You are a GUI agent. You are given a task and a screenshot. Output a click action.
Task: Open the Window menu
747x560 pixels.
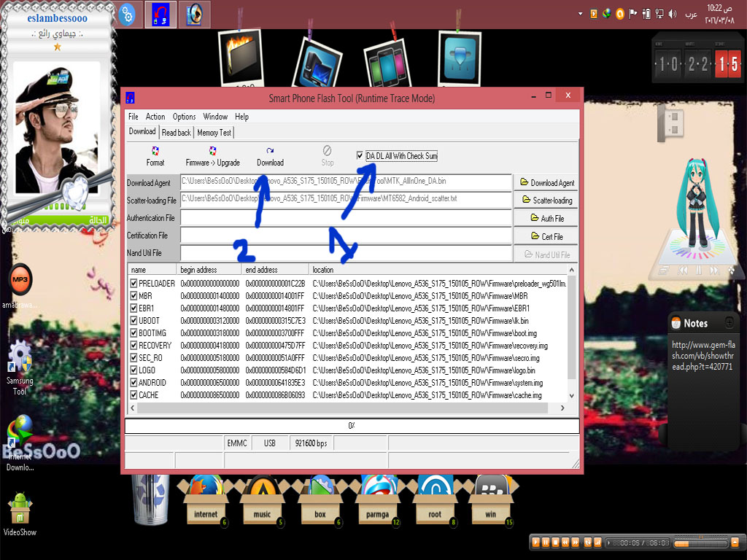coord(215,117)
